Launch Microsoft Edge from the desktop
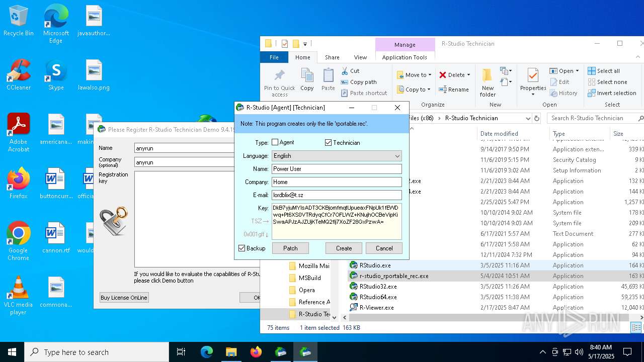Image resolution: width=644 pixels, height=362 pixels. coord(56,24)
